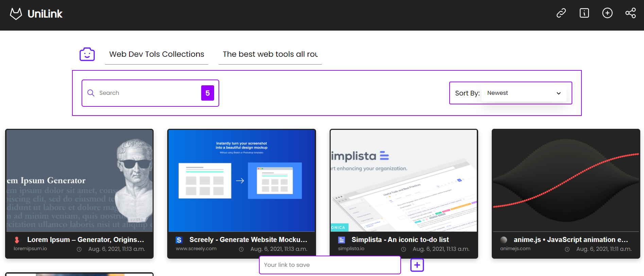Click Lorem Ipsum – Generator, Origins title
644x276 pixels.
(x=86, y=240)
